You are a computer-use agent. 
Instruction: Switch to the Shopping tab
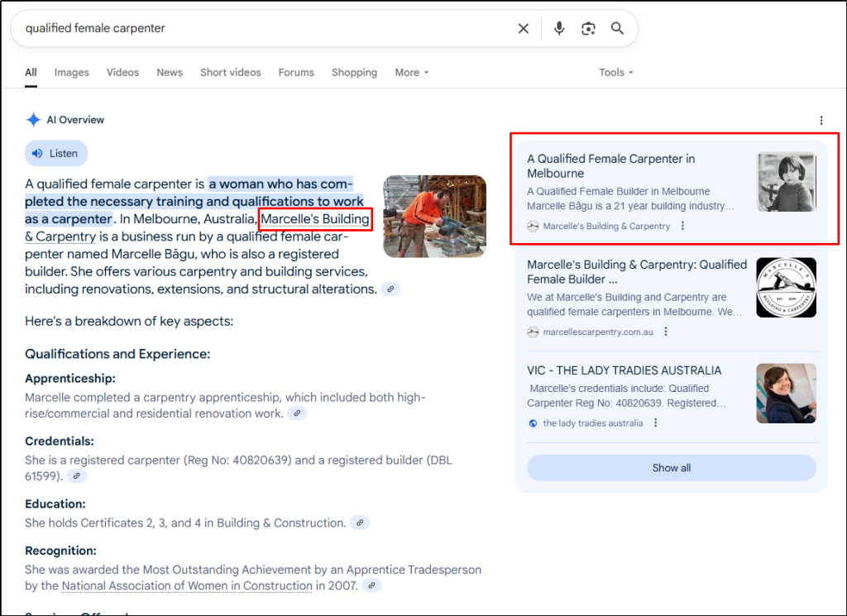(354, 73)
